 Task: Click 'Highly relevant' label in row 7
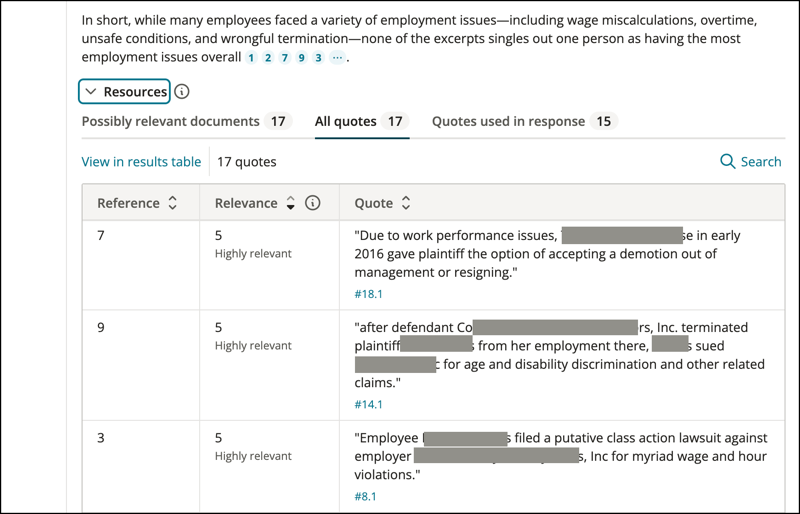pos(253,254)
